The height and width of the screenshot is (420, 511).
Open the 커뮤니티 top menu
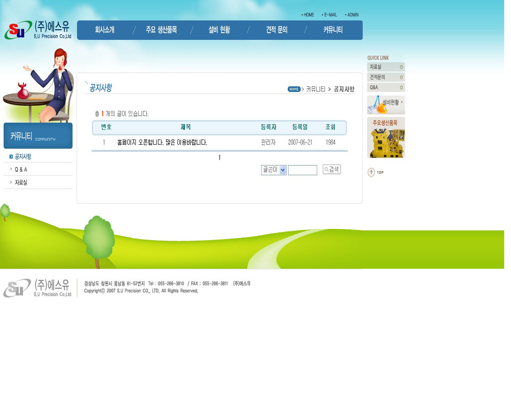pos(333,30)
